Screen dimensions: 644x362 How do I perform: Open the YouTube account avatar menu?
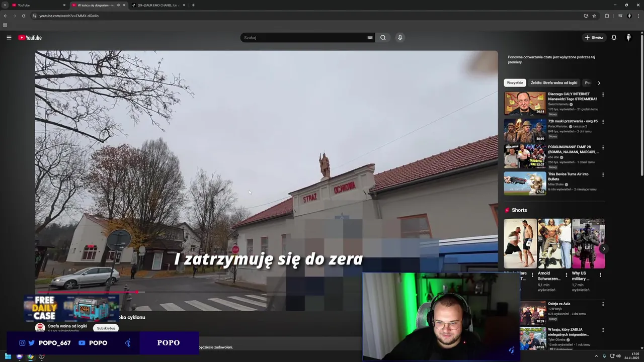628,38
